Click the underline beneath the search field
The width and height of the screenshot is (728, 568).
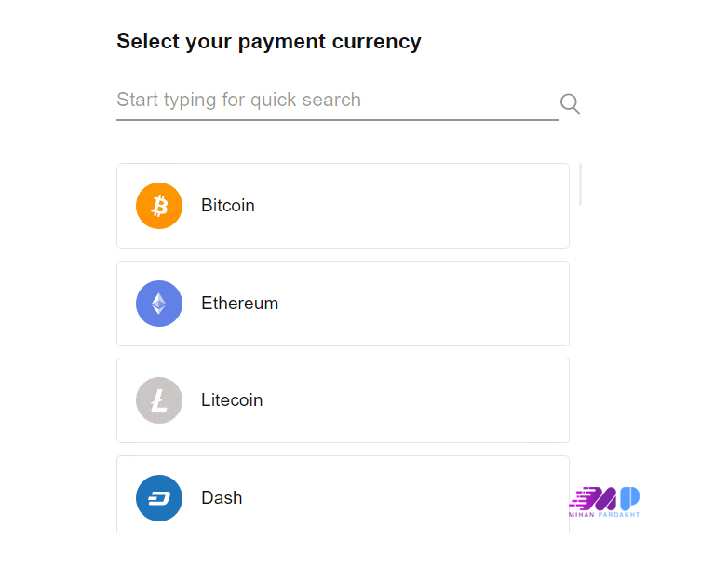point(337,120)
